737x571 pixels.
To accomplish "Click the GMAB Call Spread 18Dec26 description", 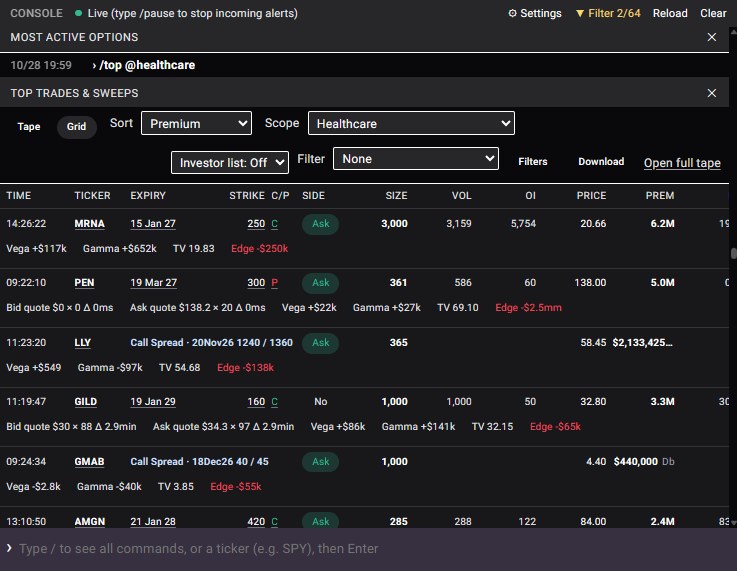I will pyautogui.click(x=199, y=461).
